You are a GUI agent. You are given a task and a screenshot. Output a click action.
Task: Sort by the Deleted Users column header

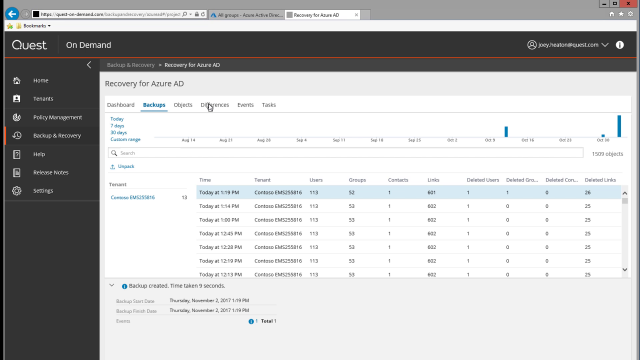483,180
